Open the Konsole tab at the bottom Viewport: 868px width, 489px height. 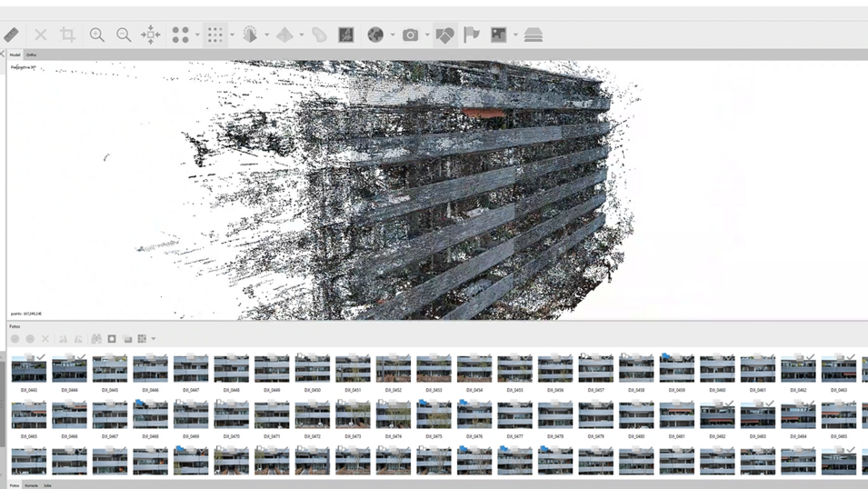31,485
